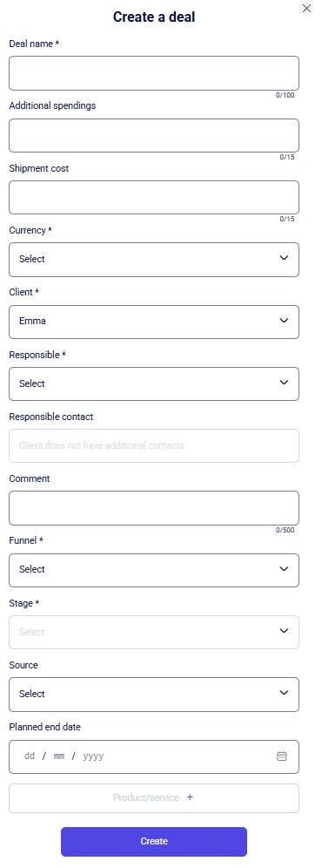Expand Currency dropdown chevron
This screenshot has height=868, width=322.
(284, 258)
